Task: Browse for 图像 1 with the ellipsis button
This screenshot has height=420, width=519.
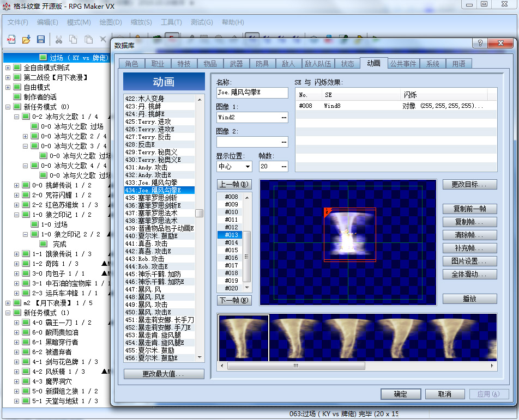Action: (284, 118)
